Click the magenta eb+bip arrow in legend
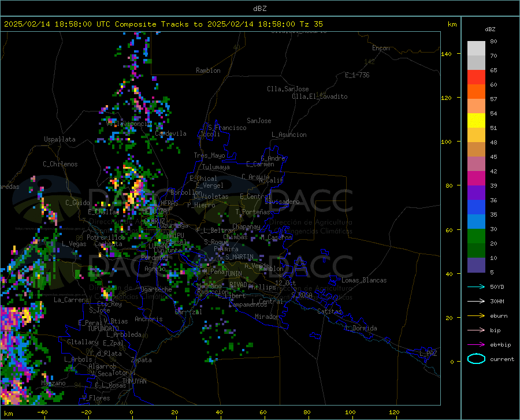Image resolution: width=520 pixels, height=420 pixels. 476,345
